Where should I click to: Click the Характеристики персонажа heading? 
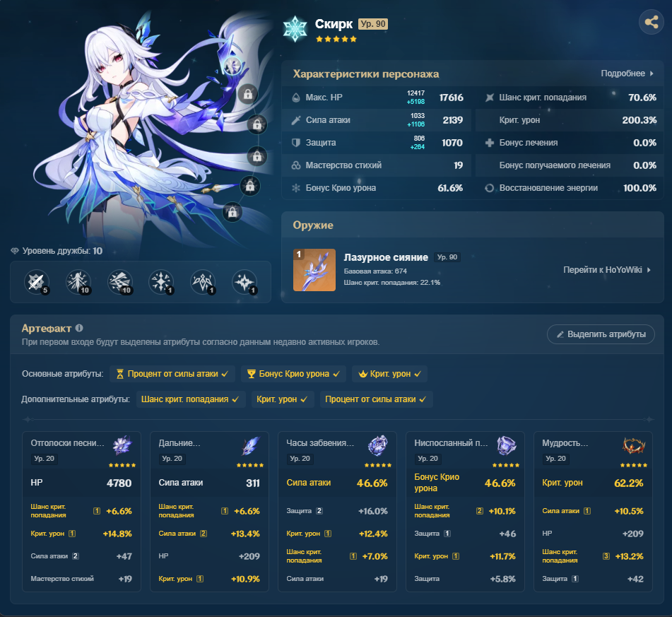click(365, 74)
